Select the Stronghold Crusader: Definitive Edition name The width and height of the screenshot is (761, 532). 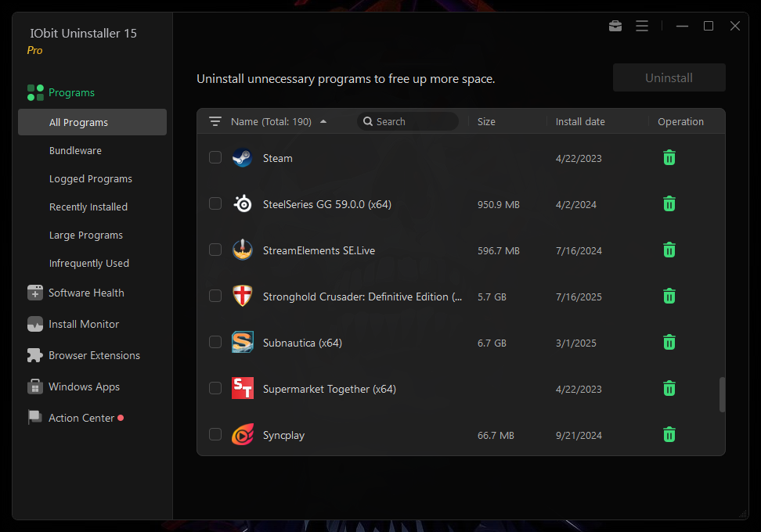362,297
